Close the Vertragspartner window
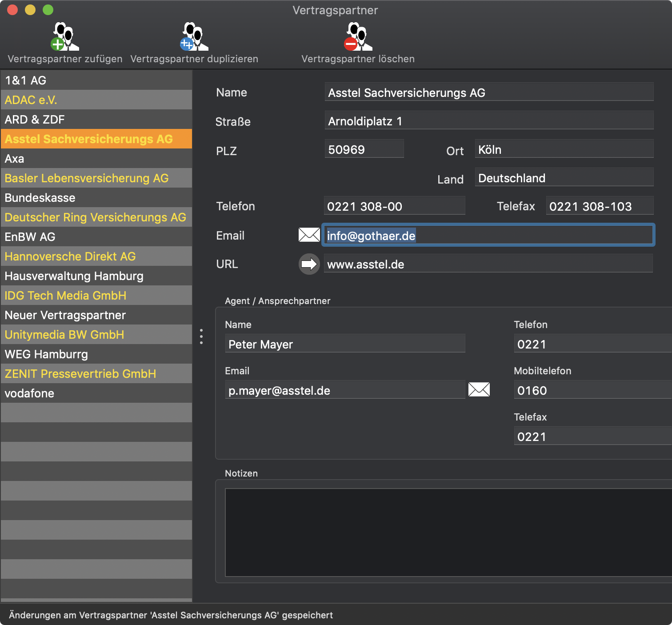The width and height of the screenshot is (672, 625). point(12,10)
